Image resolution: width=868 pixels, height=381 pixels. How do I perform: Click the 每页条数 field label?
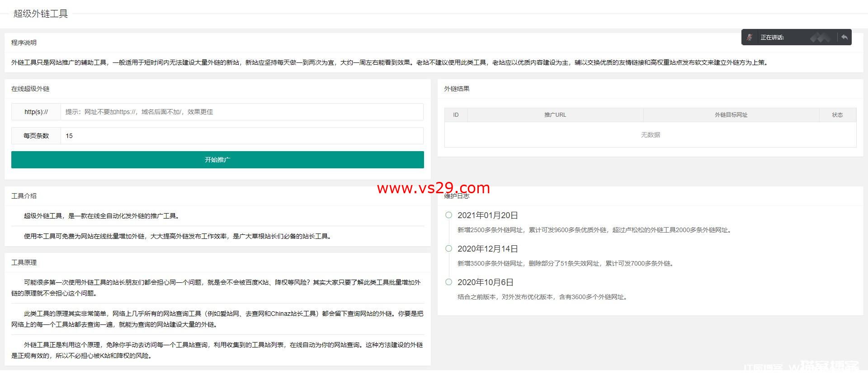(x=36, y=136)
